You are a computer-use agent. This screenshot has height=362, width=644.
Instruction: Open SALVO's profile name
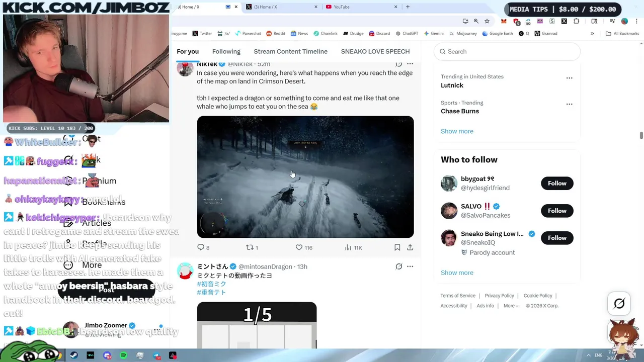[x=471, y=206]
